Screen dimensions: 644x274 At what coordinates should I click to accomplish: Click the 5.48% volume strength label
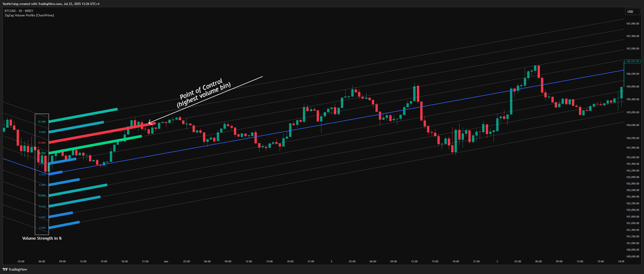pos(42,185)
